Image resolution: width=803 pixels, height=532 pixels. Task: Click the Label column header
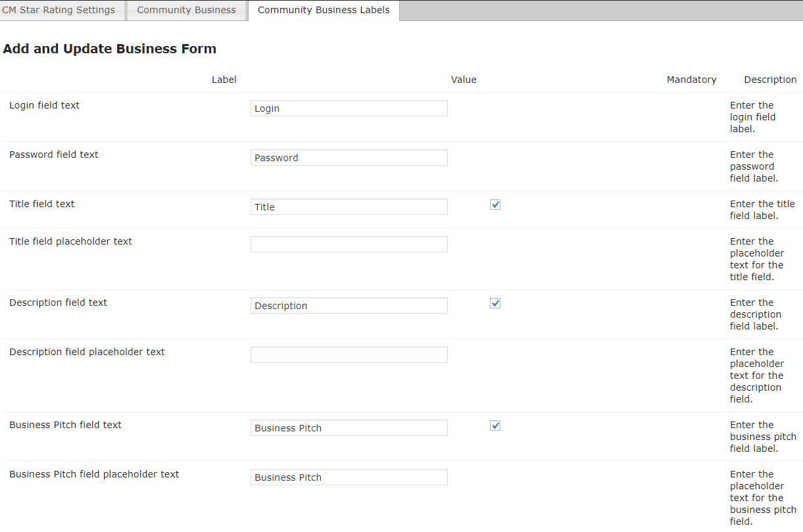tap(224, 80)
